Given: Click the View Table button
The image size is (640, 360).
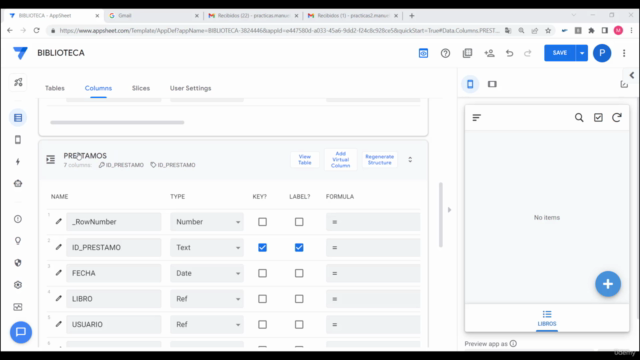Looking at the screenshot, I should (304, 160).
